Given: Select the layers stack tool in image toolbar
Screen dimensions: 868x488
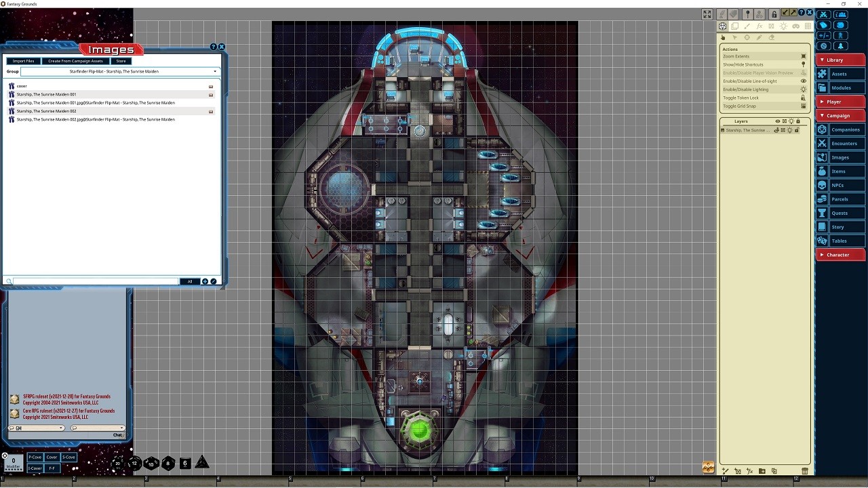Looking at the screenshot, I should 735,26.
